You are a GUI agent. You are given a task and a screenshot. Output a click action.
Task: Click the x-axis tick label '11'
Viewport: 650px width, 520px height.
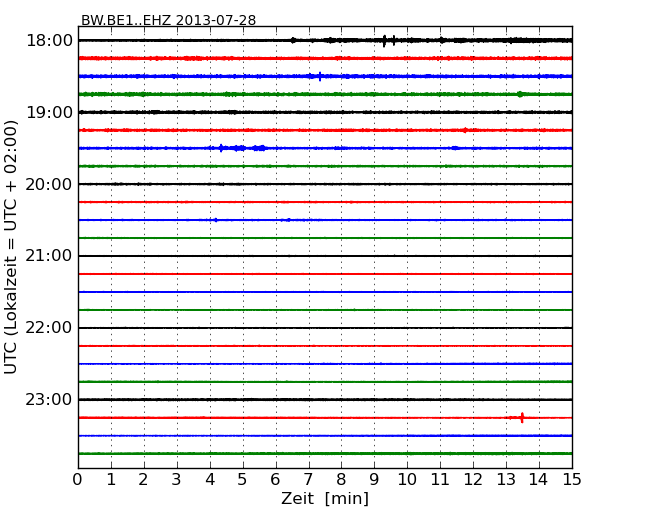440,480
